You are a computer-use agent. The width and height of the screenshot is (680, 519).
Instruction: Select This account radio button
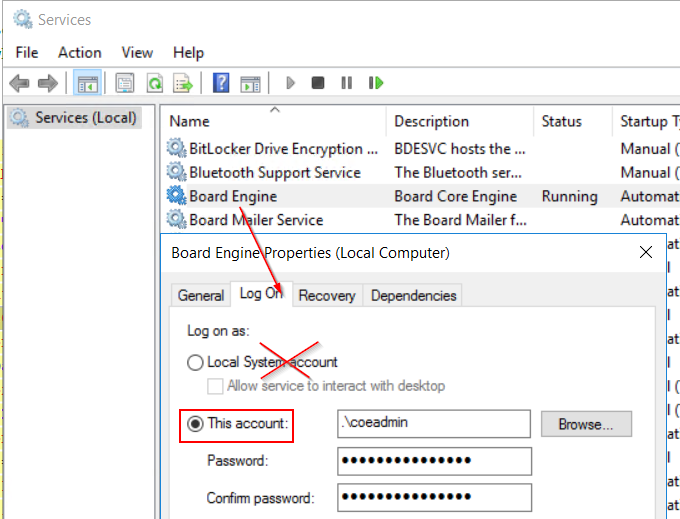(x=195, y=424)
